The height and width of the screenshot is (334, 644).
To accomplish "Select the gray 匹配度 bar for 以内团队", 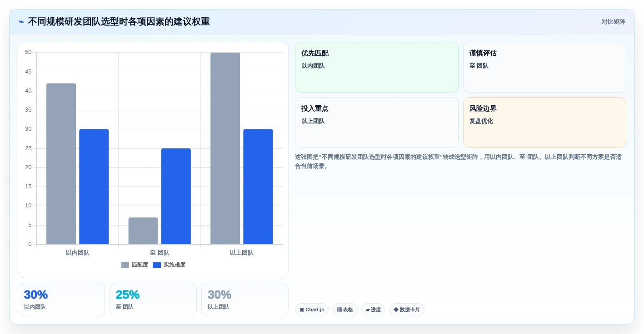I will [61, 164].
